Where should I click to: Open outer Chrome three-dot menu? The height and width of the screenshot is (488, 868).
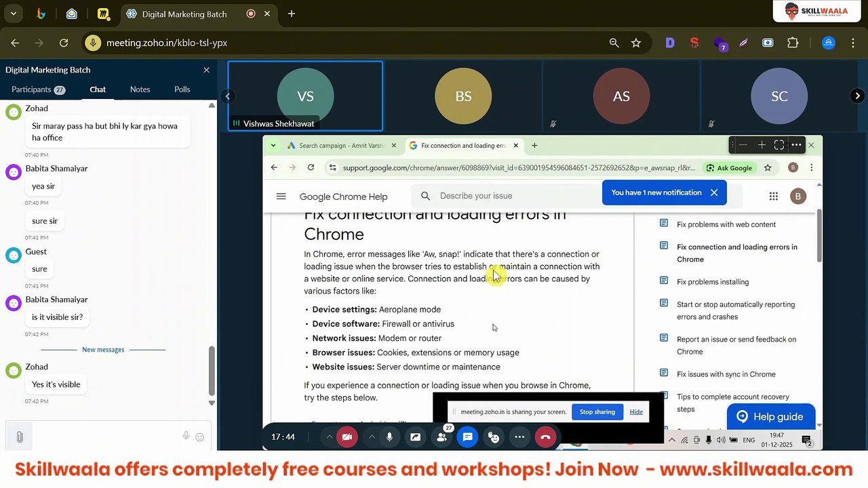point(852,43)
